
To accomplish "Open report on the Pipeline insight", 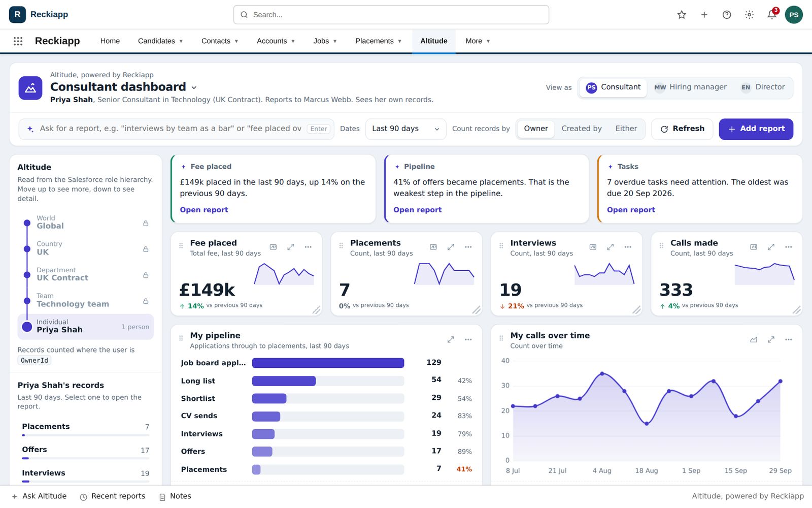I will coord(418,210).
